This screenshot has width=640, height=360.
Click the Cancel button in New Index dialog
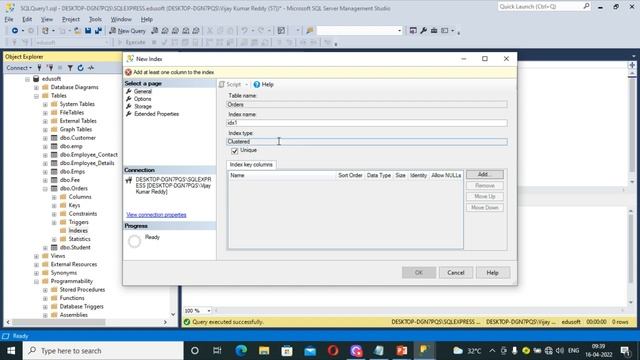456,273
